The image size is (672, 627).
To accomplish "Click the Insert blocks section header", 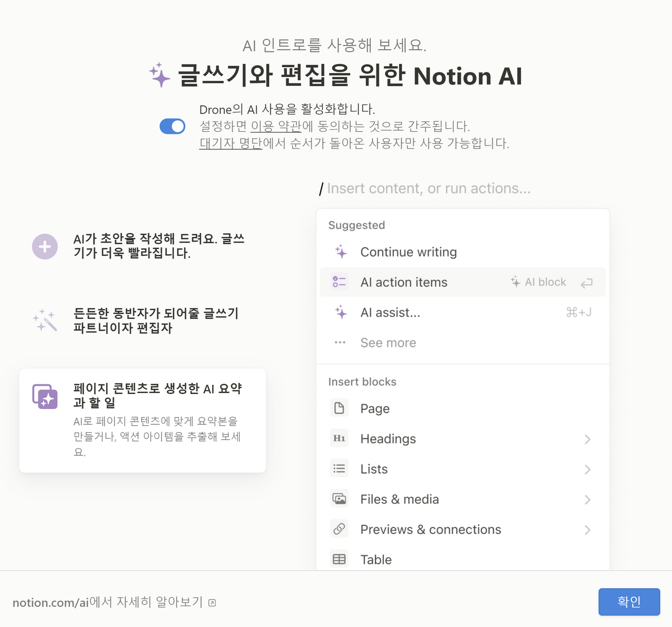I will click(x=362, y=382).
